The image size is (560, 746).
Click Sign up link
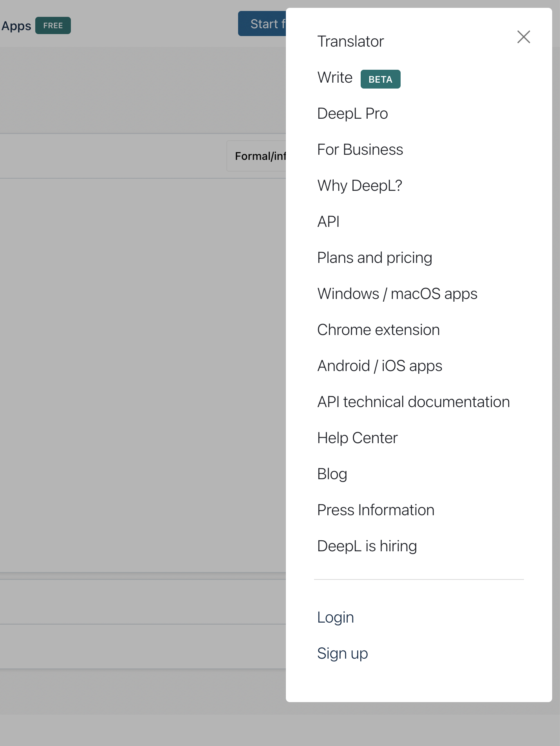pyautogui.click(x=342, y=654)
